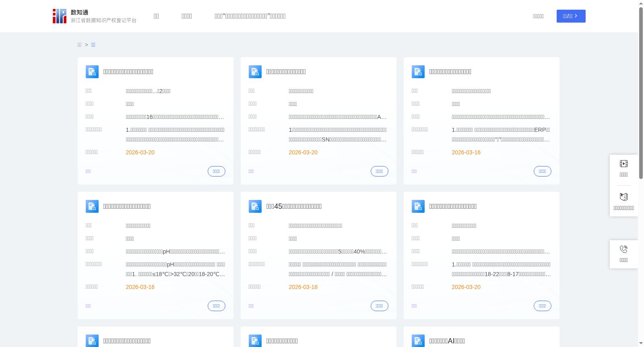Open the title of the card mentioning 16
Viewport: 644px width, 347px height.
point(128,72)
